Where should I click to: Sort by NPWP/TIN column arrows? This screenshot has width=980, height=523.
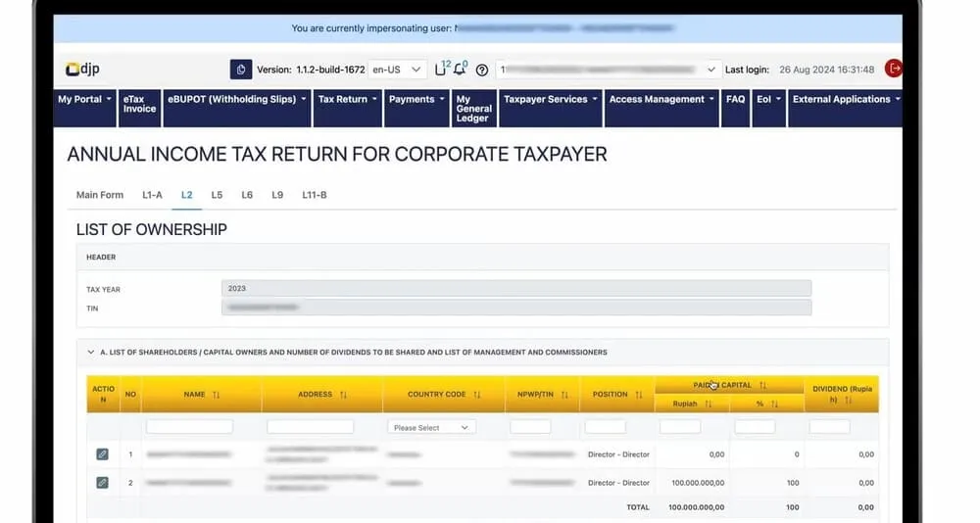[x=564, y=395]
